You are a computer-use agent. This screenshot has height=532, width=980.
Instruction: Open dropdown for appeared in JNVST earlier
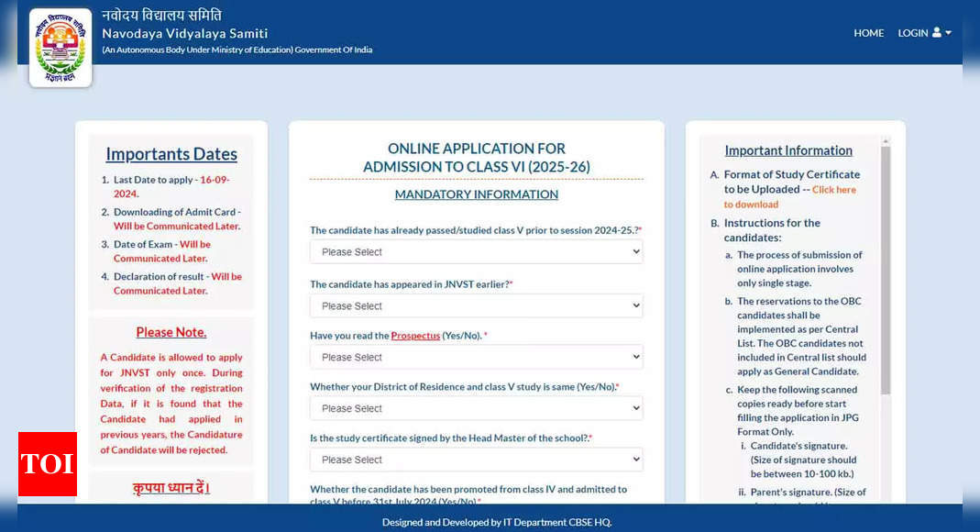[477, 305]
